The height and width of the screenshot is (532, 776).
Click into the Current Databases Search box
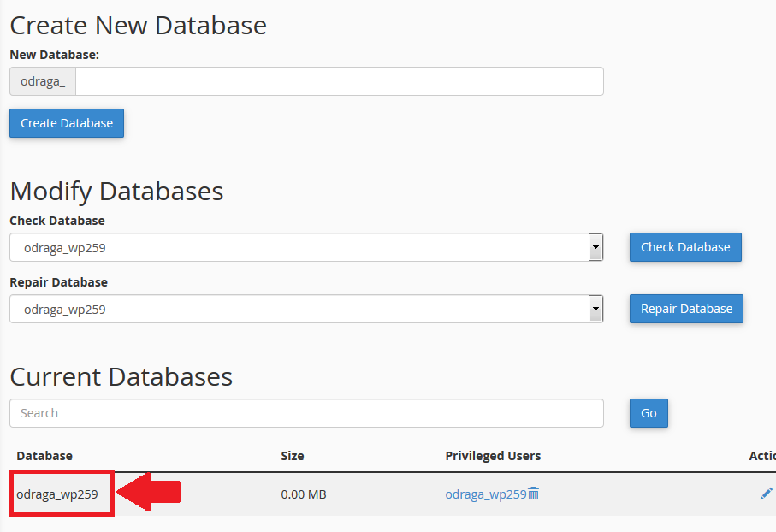pyautogui.click(x=306, y=413)
